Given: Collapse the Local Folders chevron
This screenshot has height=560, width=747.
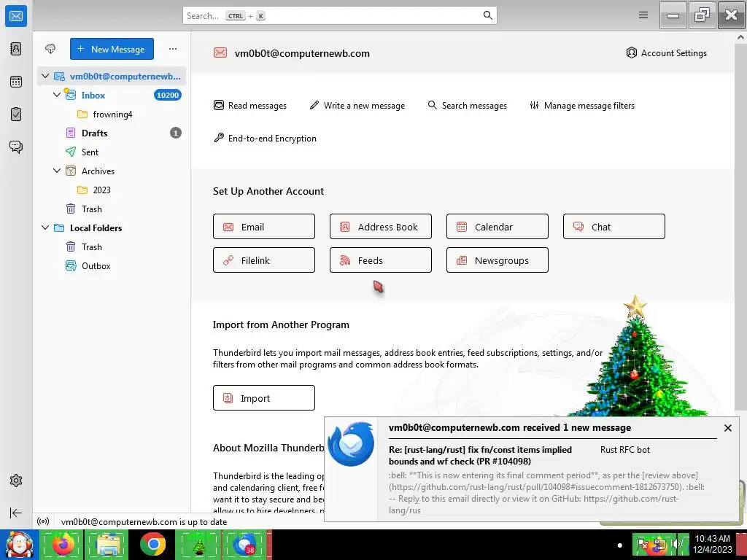Looking at the screenshot, I should [x=45, y=227].
